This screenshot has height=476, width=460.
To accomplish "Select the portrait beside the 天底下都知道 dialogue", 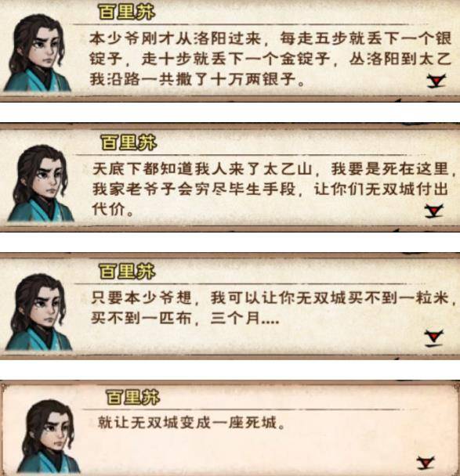I will pos(40,183).
